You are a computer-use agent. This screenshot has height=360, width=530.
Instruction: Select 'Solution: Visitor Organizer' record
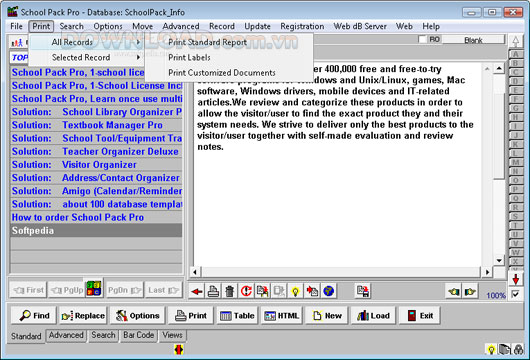pyautogui.click(x=96, y=165)
